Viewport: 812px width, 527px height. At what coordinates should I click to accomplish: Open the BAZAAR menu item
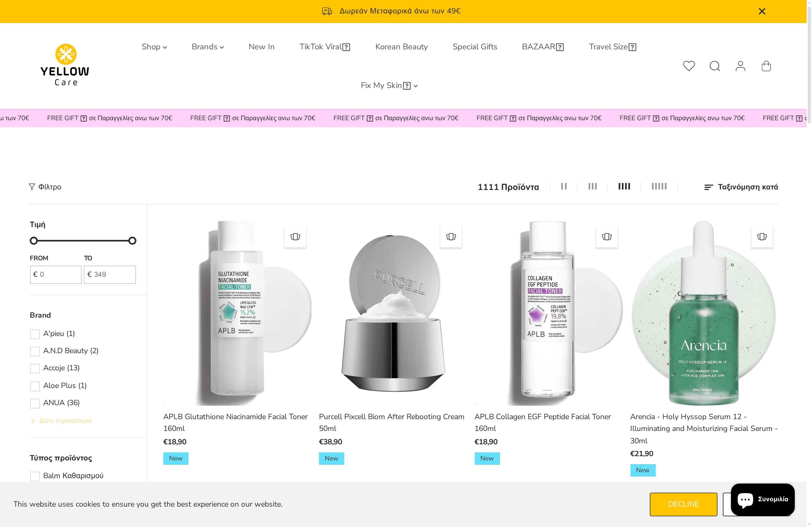(x=542, y=47)
